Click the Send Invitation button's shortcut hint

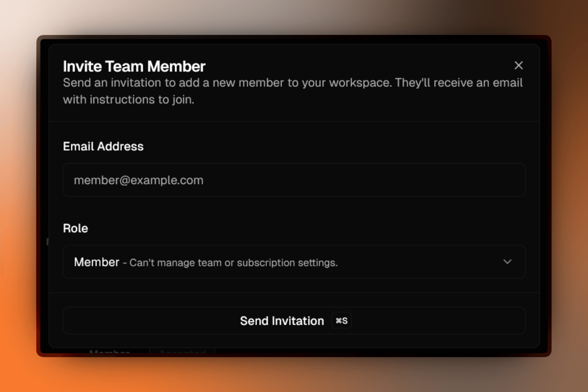pos(341,320)
